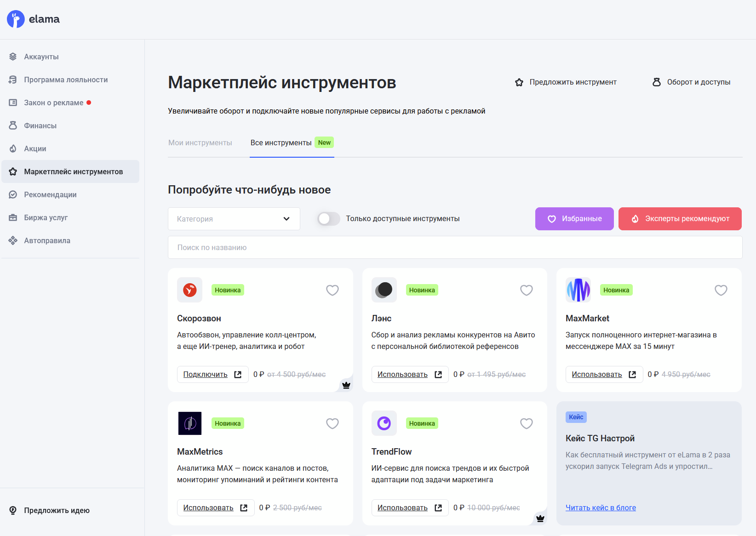Click the Избранные button
This screenshot has height=536, width=756.
(x=574, y=219)
